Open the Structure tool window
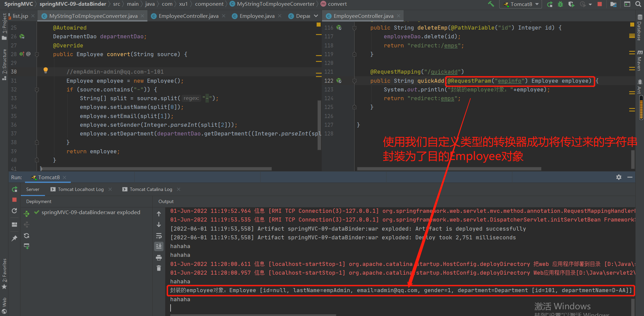This screenshot has height=316, width=644. pyautogui.click(x=4, y=65)
